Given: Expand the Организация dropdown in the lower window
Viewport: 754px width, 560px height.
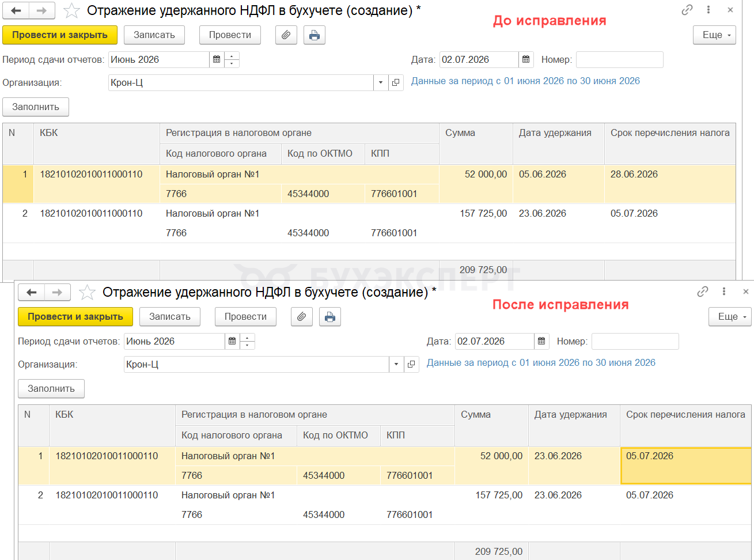Looking at the screenshot, I should point(396,365).
